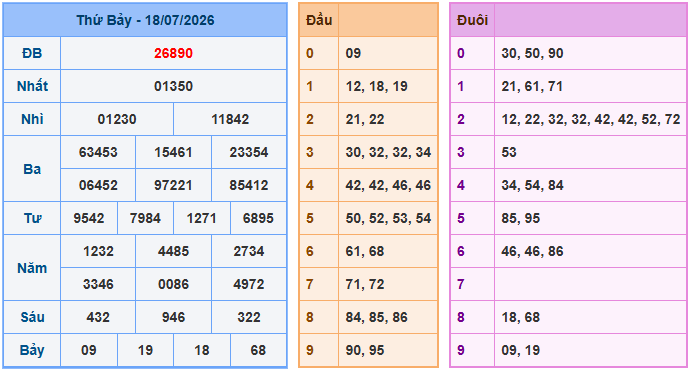The width and height of the screenshot is (692, 371).
Task: Select Đầu row 6 values 61, 68
Action: point(365,251)
